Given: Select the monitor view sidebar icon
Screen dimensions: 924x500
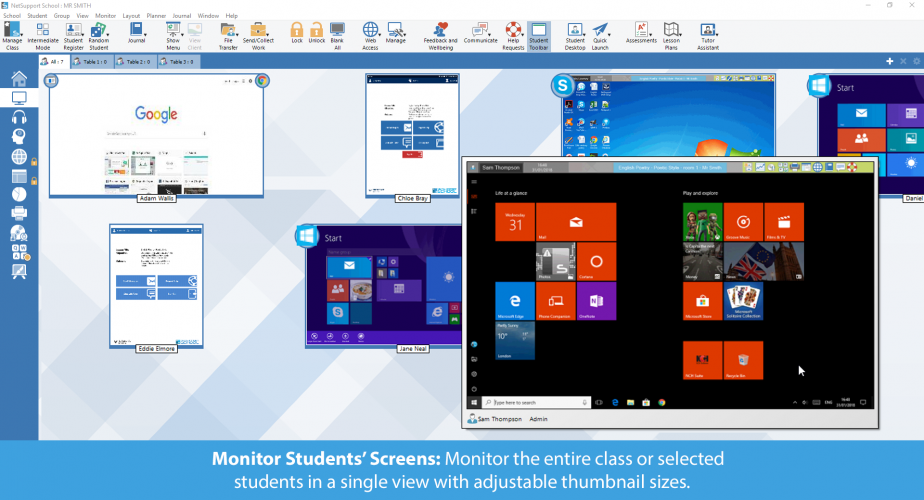Looking at the screenshot, I should (x=19, y=98).
